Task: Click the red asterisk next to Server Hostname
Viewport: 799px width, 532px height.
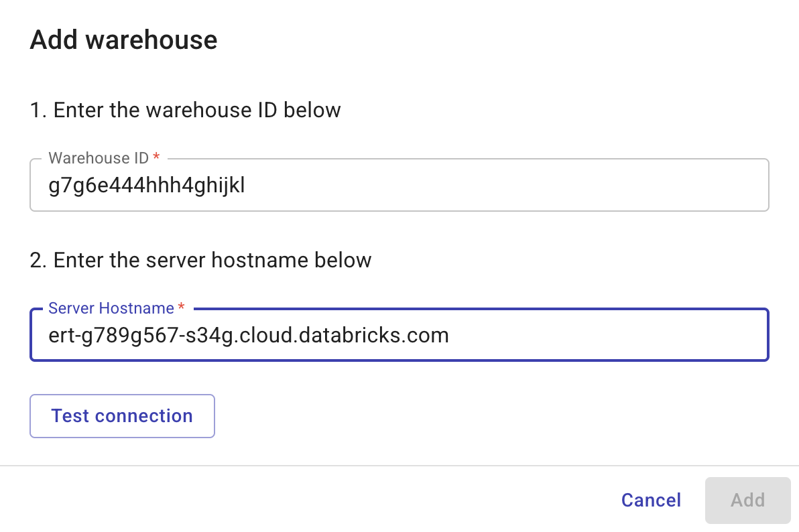Action: [180, 308]
